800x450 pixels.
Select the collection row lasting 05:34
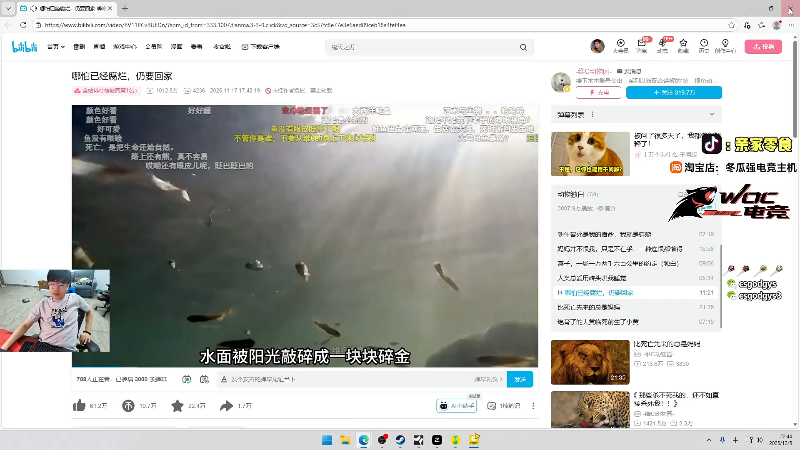[x=635, y=278]
